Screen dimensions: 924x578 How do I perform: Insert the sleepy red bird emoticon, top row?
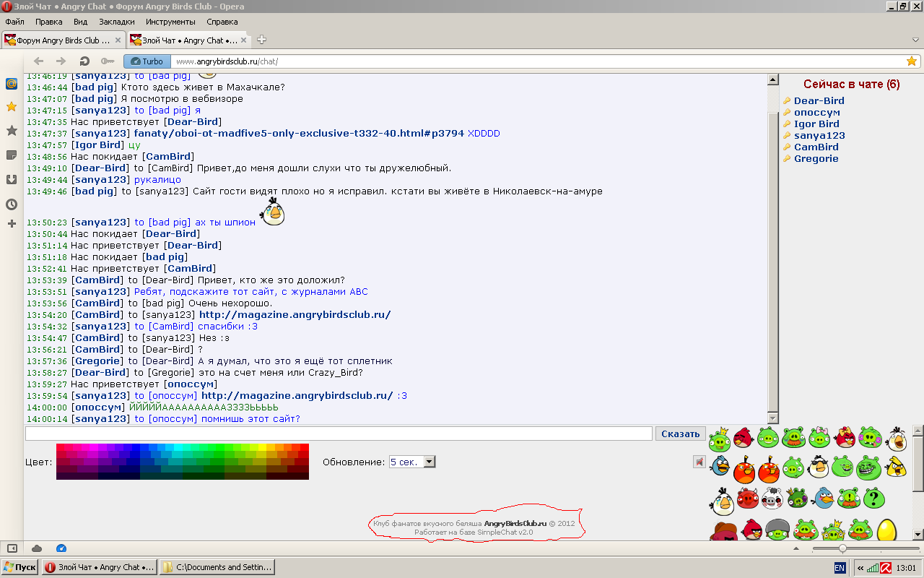tap(743, 438)
